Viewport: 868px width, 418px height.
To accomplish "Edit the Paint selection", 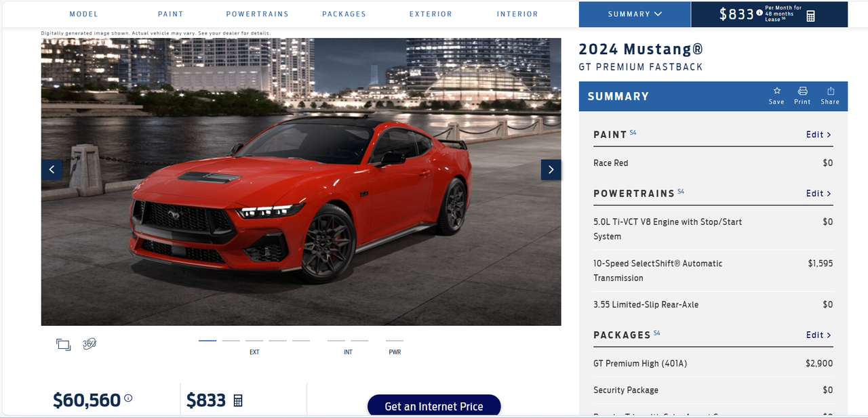I will pos(818,135).
